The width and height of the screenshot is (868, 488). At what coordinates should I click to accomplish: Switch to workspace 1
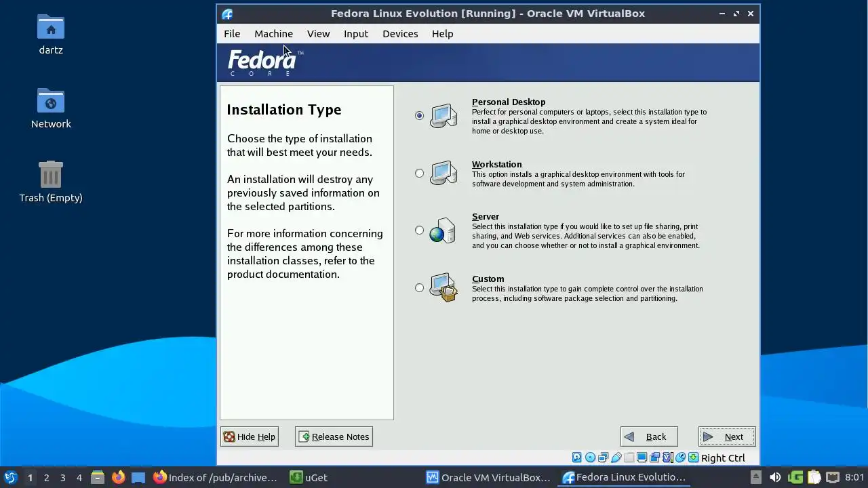pyautogui.click(x=30, y=477)
